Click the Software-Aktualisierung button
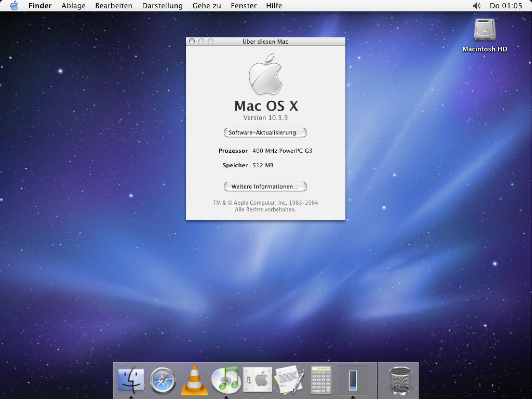The height and width of the screenshot is (399, 532). click(x=265, y=133)
